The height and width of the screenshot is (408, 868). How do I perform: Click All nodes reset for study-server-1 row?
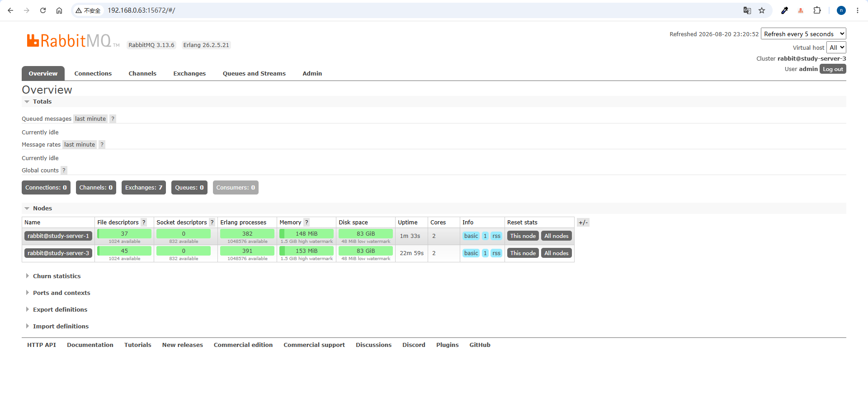tap(557, 236)
